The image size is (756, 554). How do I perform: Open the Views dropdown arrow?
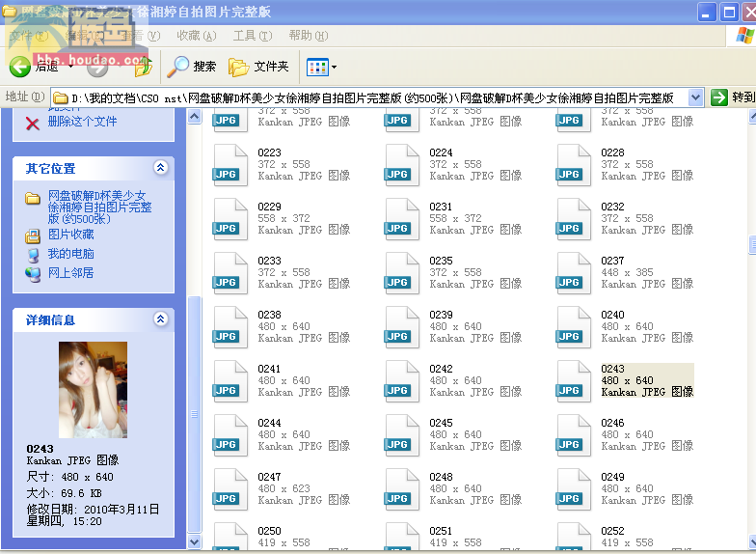click(x=334, y=68)
